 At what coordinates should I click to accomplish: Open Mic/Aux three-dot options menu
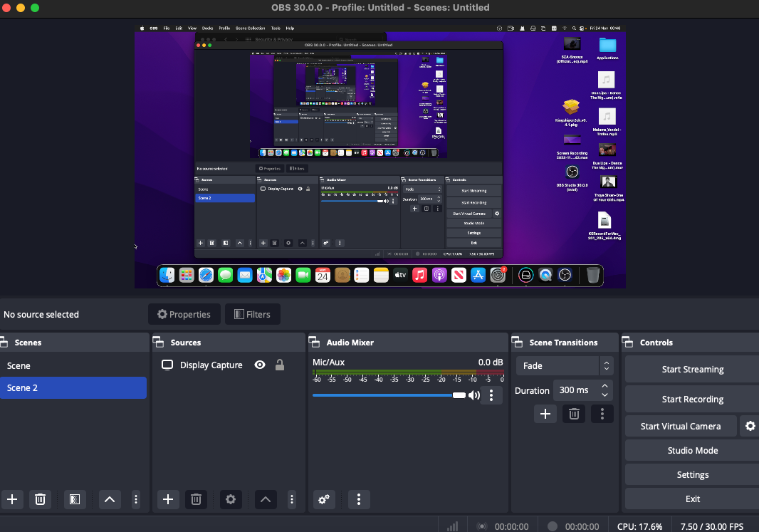coord(491,395)
